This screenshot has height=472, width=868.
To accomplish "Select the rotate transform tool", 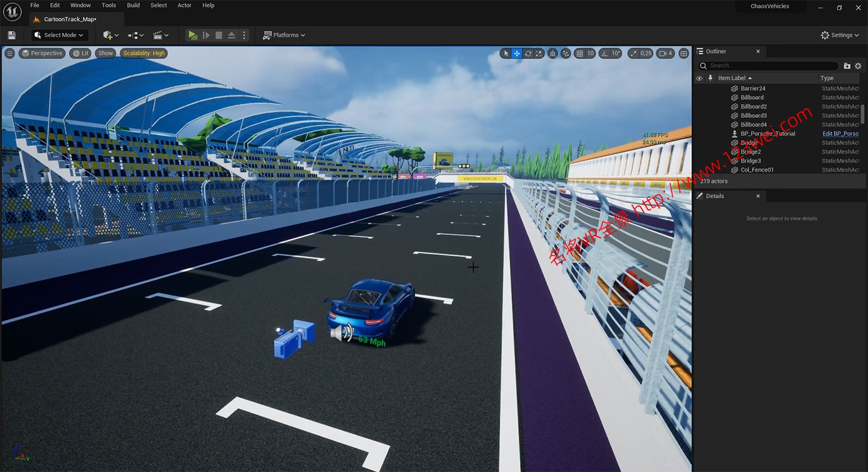I will coord(528,53).
